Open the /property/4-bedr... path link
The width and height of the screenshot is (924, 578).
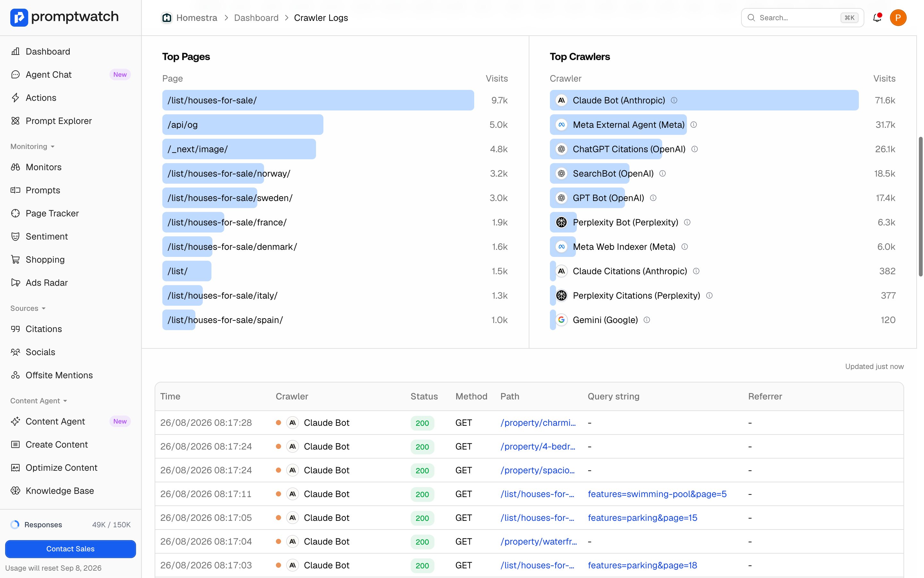point(538,446)
